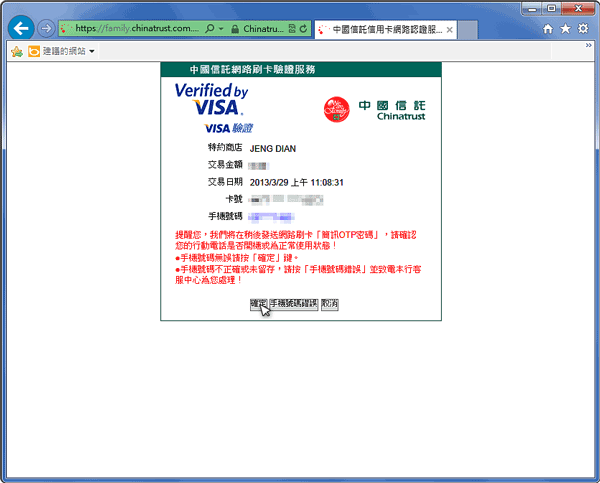Open the favorites star menu

pos(566,29)
